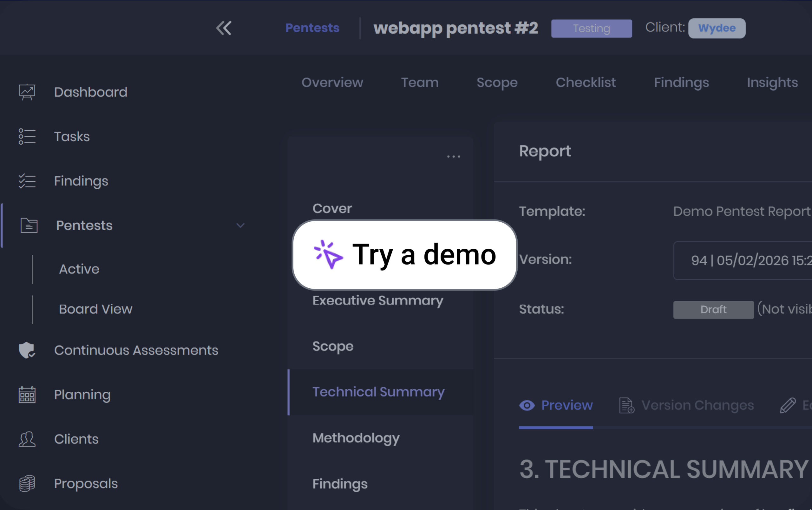Click the 3. TECHNICAL SUMMARY heading
812x510 pixels.
pyautogui.click(x=664, y=469)
